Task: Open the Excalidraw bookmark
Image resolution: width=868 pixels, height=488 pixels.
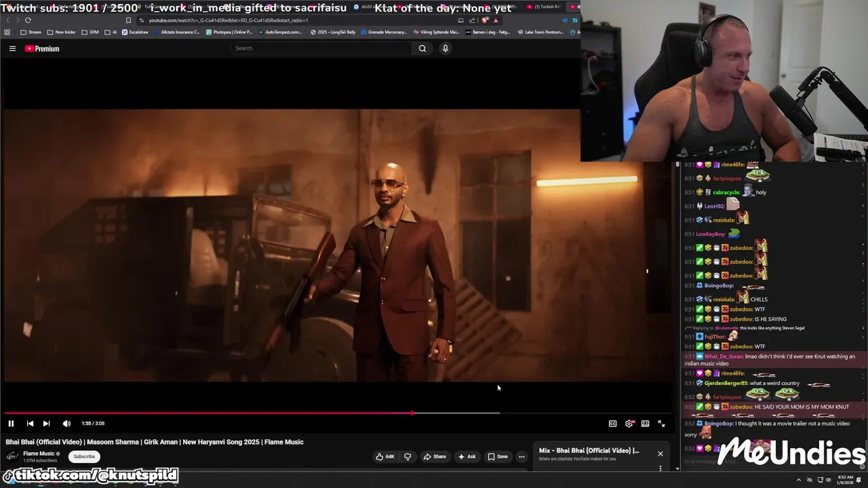Action: click(135, 32)
